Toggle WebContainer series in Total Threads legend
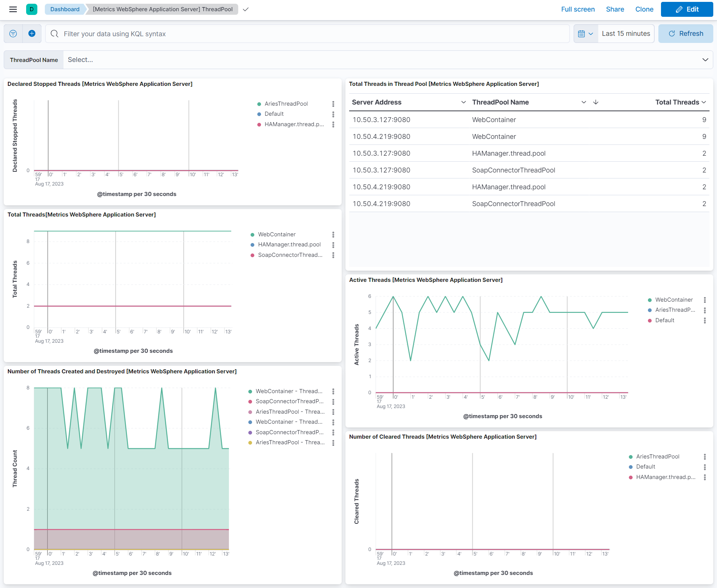The width and height of the screenshot is (717, 588). coord(277,234)
